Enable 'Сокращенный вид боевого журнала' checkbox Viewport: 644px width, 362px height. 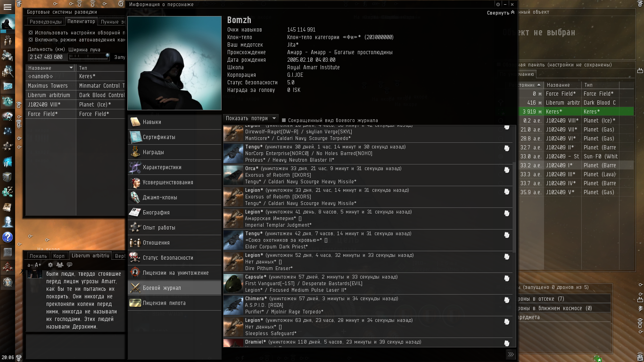pos(284,120)
